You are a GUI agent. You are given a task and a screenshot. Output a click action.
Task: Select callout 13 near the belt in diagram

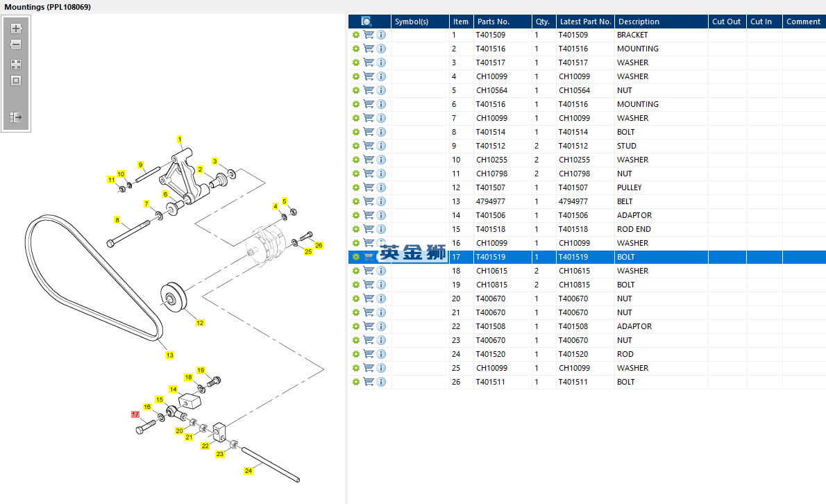[x=169, y=355]
